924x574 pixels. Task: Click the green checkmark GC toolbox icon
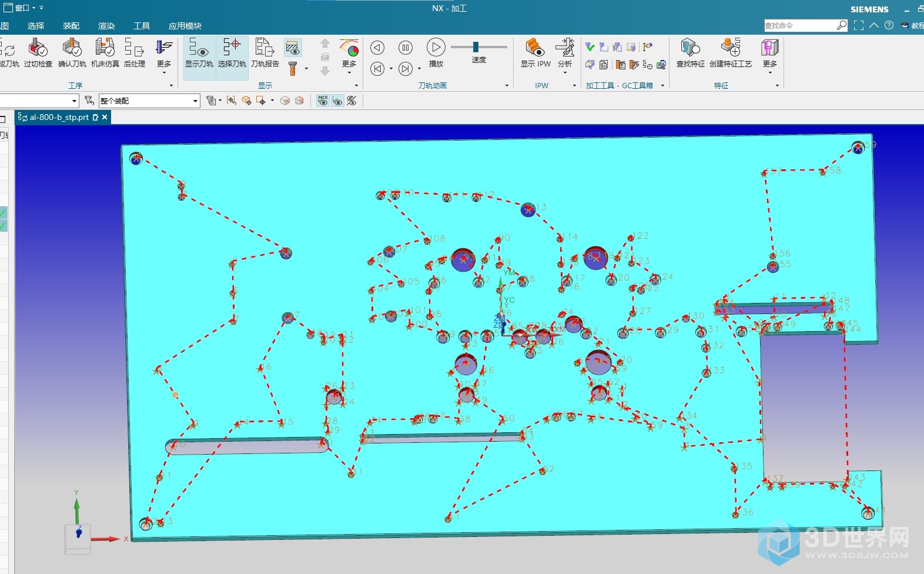(x=590, y=47)
